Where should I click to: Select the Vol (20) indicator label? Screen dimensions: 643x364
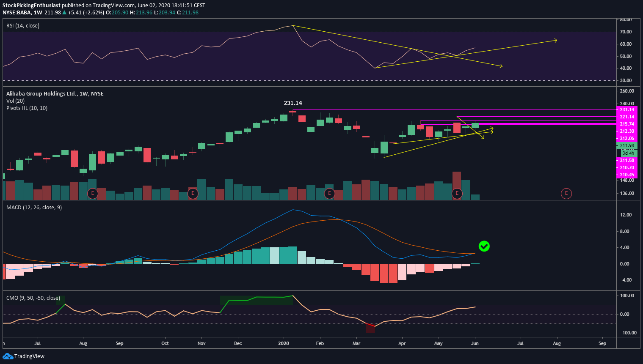tap(15, 101)
